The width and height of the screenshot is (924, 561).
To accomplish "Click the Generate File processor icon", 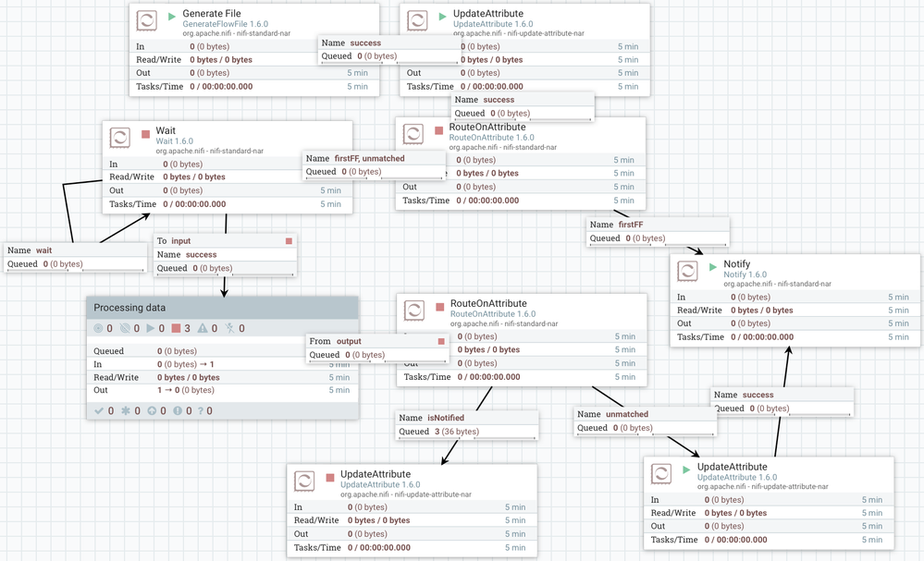I will [x=147, y=20].
